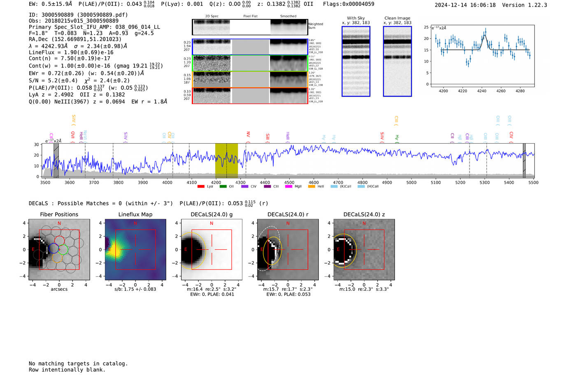The image size is (576, 392).
Task: Click the Flags:0x00004059 text
Action: tap(348, 4)
